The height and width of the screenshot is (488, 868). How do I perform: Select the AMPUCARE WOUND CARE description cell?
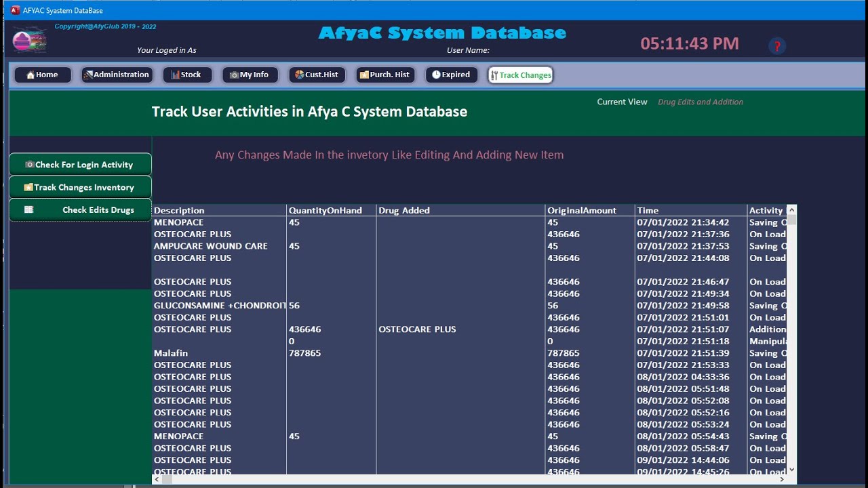pos(219,246)
